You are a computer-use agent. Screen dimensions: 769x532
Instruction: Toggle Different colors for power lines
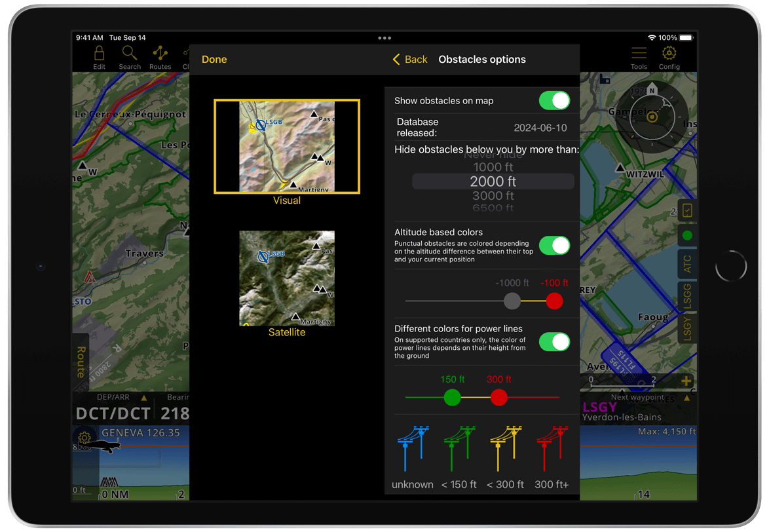point(554,342)
